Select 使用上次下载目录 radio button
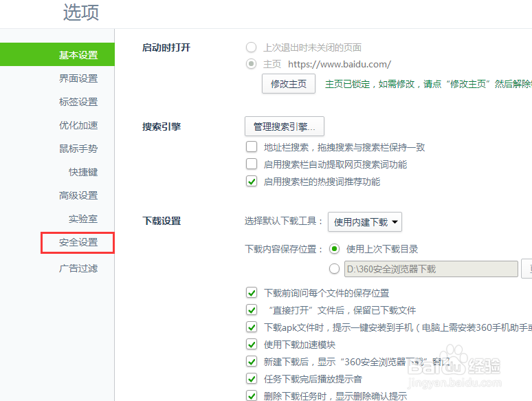 click(334, 249)
